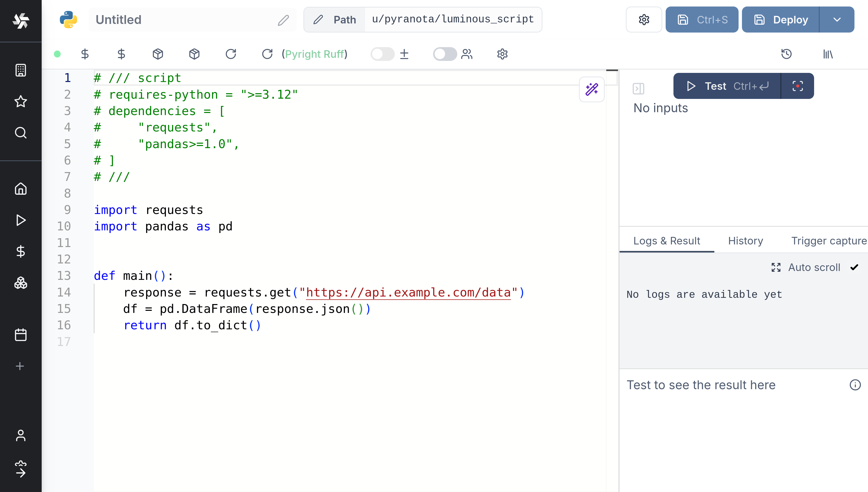Switch to the Trigger capture tab
The image size is (868, 492).
[x=828, y=241]
